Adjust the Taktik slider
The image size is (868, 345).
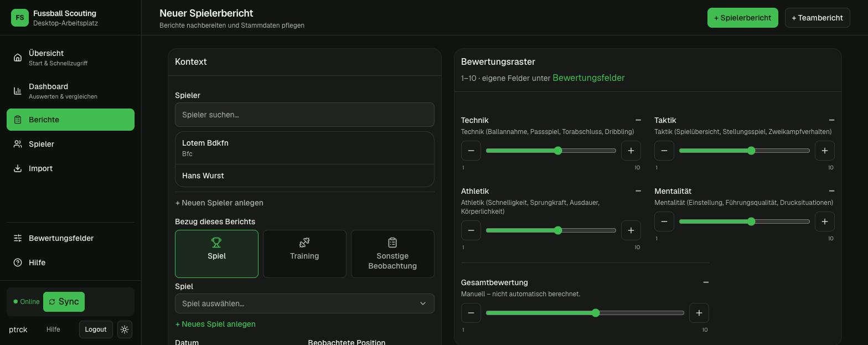[x=745, y=151]
